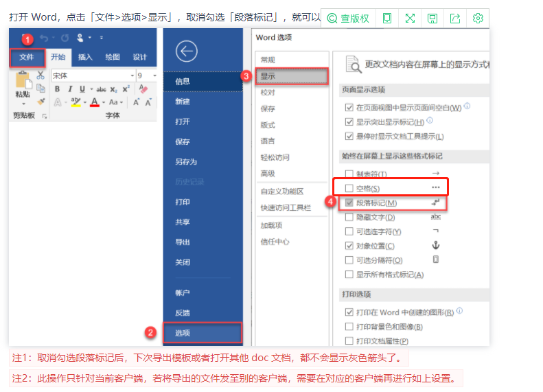This screenshot has width=543, height=392.
Task: Open the 宋体 font name dropdown
Action: point(132,76)
